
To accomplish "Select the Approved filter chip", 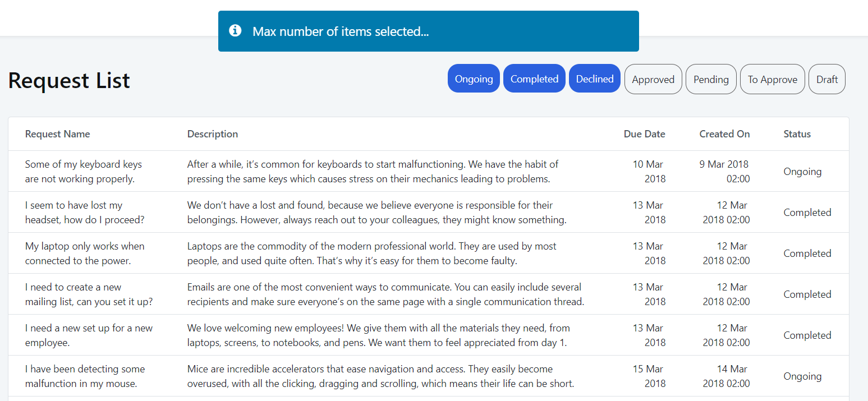I will (x=653, y=80).
